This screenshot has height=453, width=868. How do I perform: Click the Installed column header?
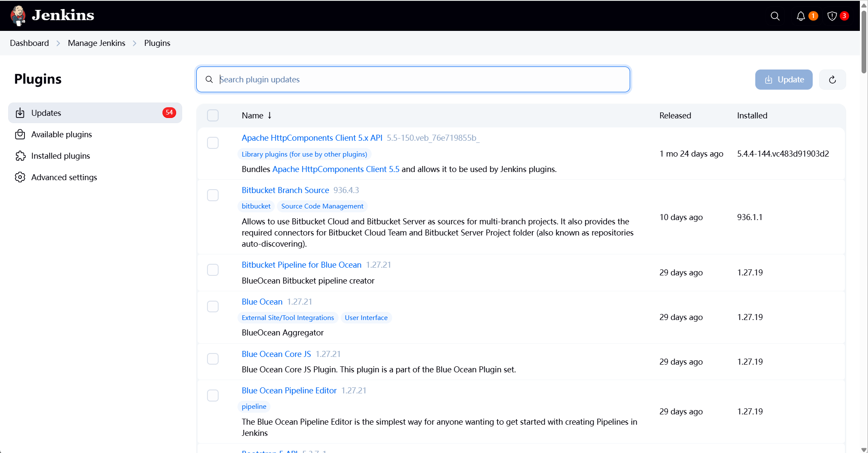[752, 115]
